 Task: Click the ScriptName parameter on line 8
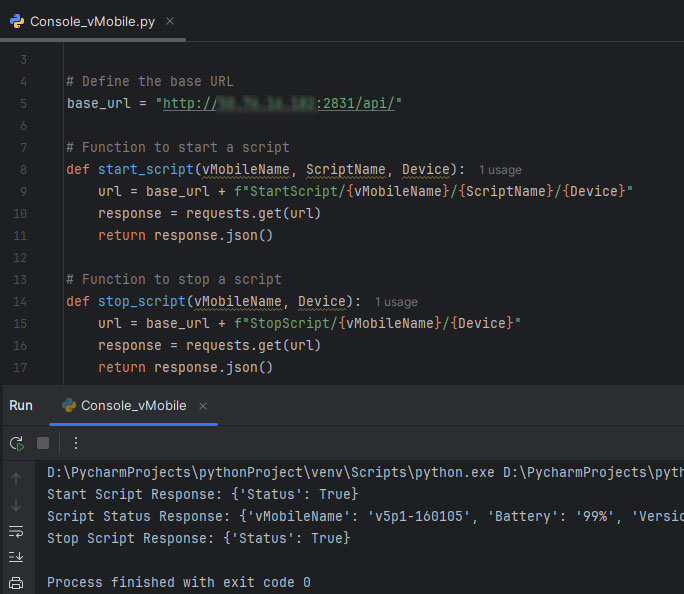point(345,169)
